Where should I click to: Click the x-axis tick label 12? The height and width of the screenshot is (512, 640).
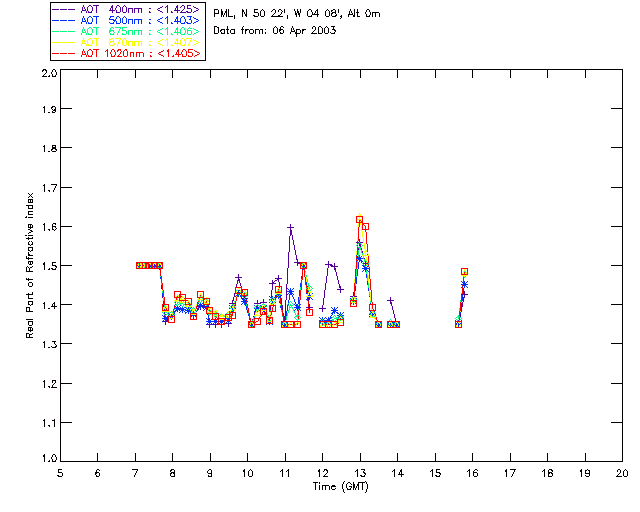click(x=322, y=473)
